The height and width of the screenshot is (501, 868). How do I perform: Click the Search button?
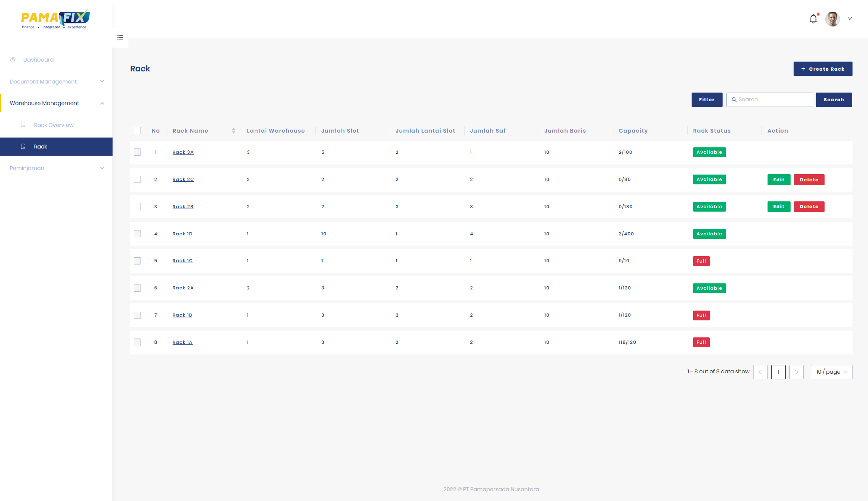[834, 100]
